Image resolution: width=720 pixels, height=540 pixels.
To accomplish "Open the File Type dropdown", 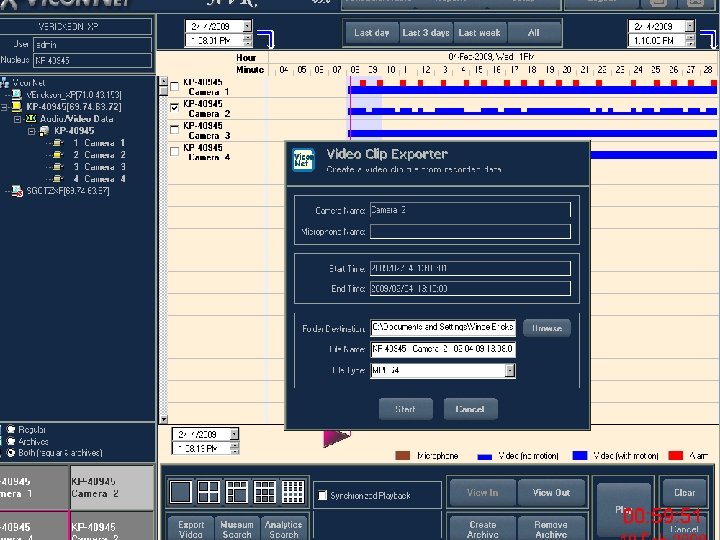I will [x=510, y=371].
